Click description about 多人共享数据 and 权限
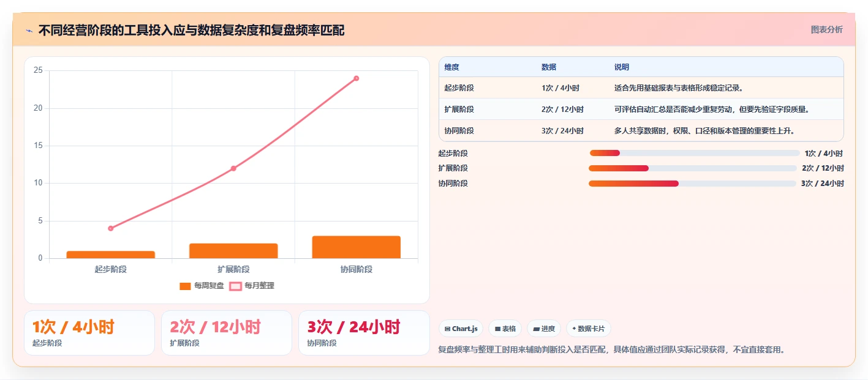 pos(704,131)
